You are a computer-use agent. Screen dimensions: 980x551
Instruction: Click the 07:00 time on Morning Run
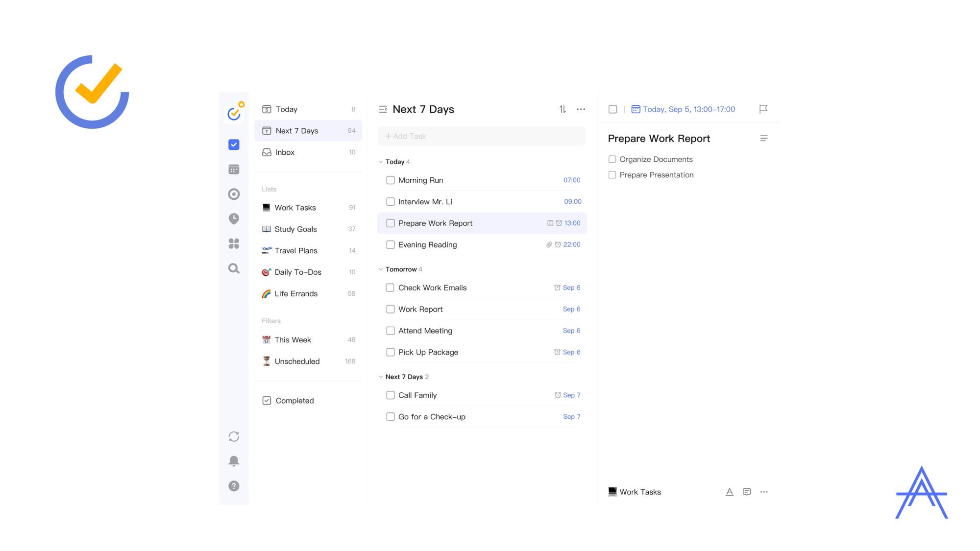pos(572,180)
